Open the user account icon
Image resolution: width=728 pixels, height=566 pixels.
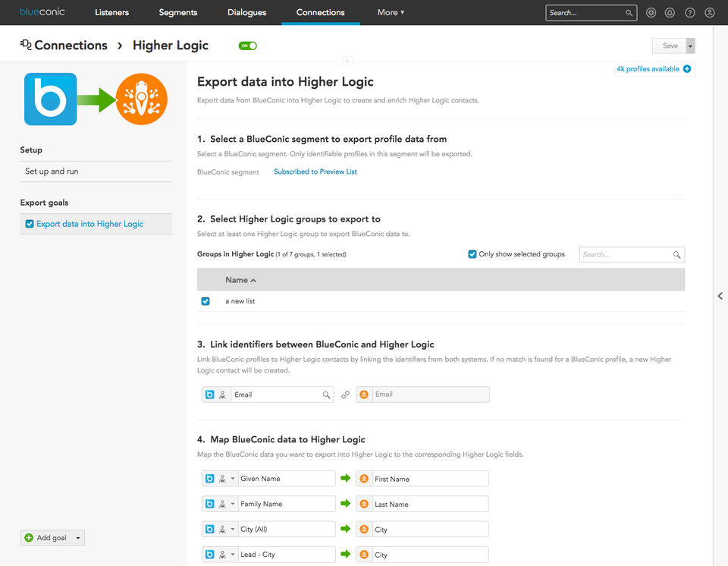709,13
